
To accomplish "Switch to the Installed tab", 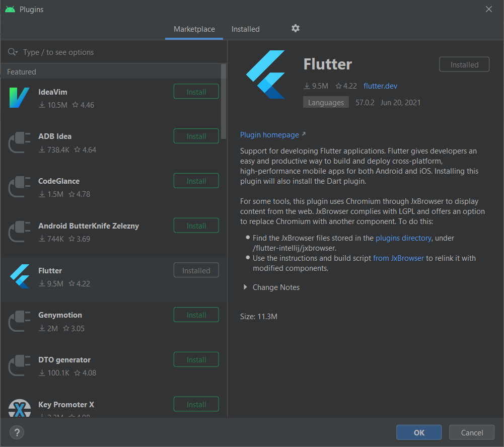I will click(x=246, y=29).
